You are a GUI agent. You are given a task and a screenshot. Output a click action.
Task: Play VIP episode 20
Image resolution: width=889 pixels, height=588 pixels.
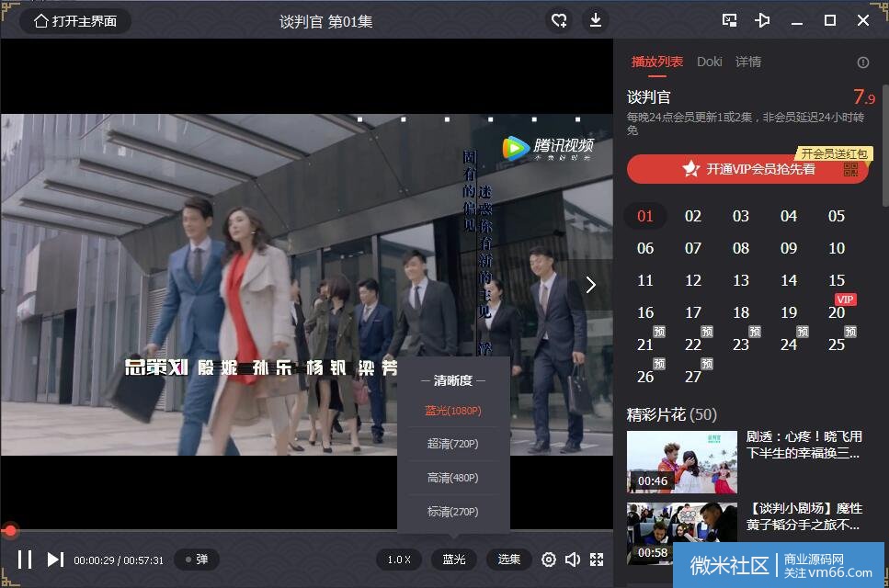click(837, 312)
